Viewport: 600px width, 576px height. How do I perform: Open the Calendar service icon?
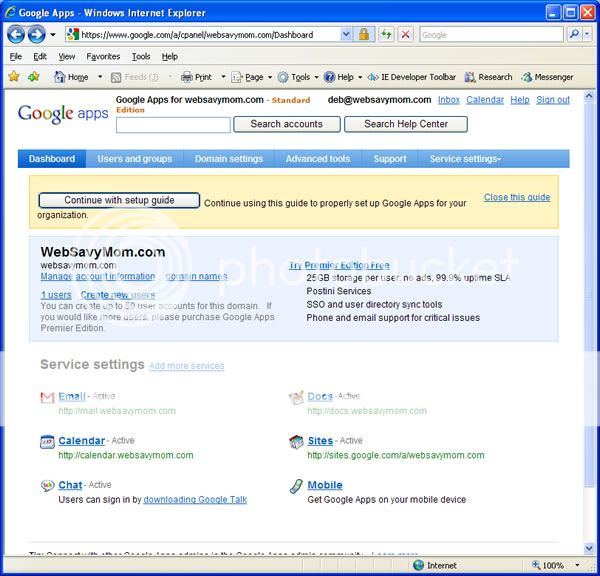point(47,441)
